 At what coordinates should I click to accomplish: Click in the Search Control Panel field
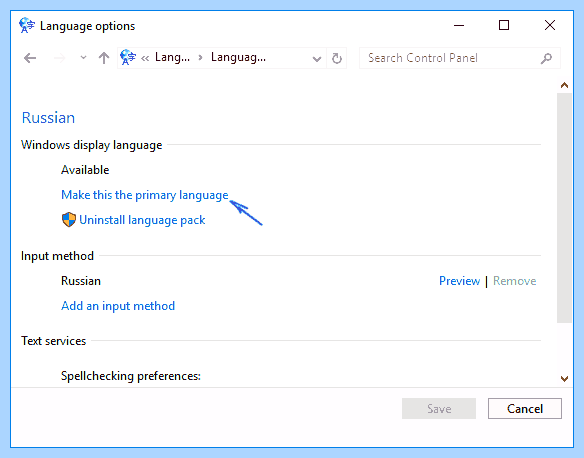tap(460, 58)
